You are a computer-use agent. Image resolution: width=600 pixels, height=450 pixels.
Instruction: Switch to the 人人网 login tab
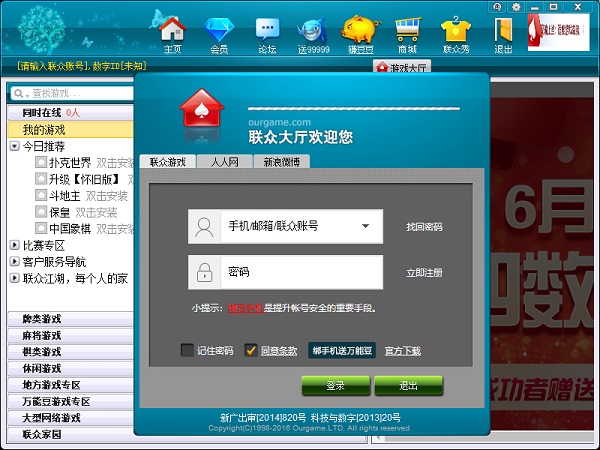[225, 162]
